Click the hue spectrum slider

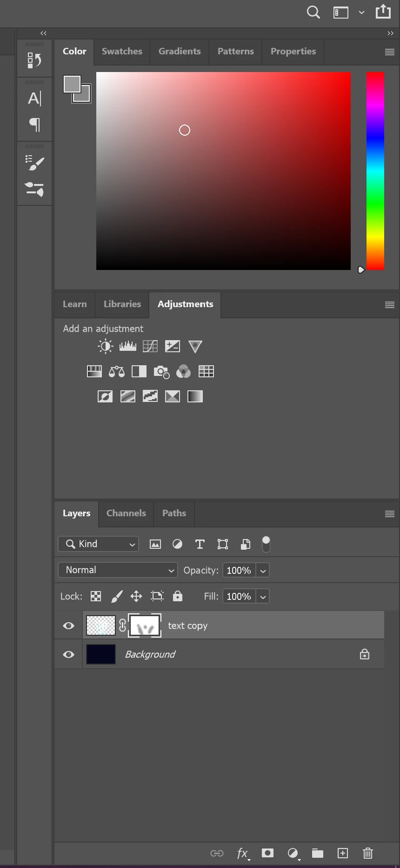click(375, 171)
